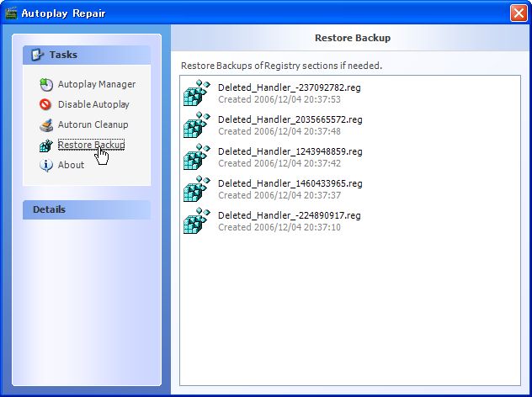The width and height of the screenshot is (532, 397).
Task: Click the 'Created 2006/12/04 20:37:53' timestamp
Action: coord(279,99)
